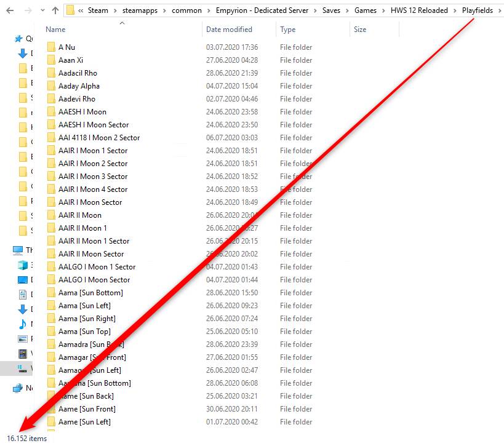The height and width of the screenshot is (446, 504).
Task: Select Aama [Sun Left] folder name
Action: tap(84, 306)
